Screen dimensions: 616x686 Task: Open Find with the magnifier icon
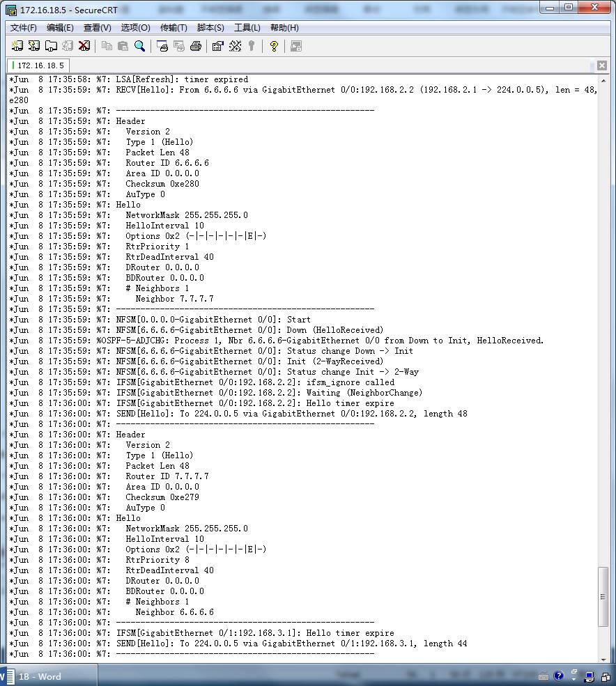pos(140,46)
